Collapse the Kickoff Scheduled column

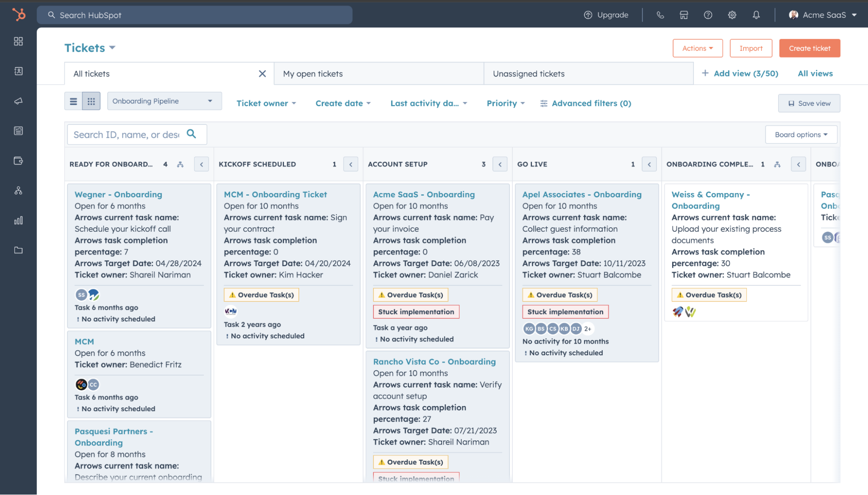click(351, 164)
